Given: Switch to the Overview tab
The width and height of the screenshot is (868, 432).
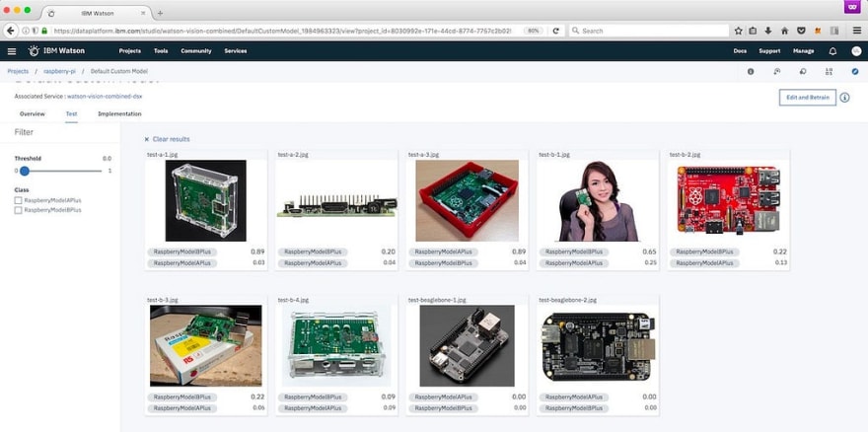Looking at the screenshot, I should click(x=33, y=114).
